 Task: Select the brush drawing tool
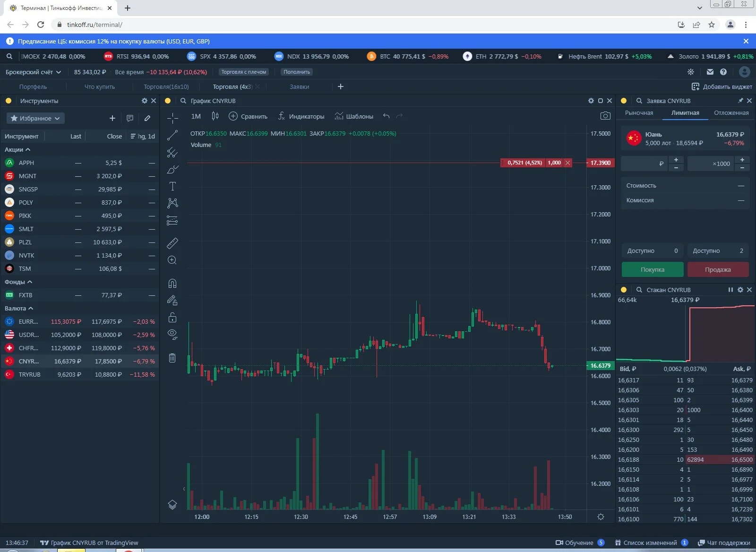172,169
